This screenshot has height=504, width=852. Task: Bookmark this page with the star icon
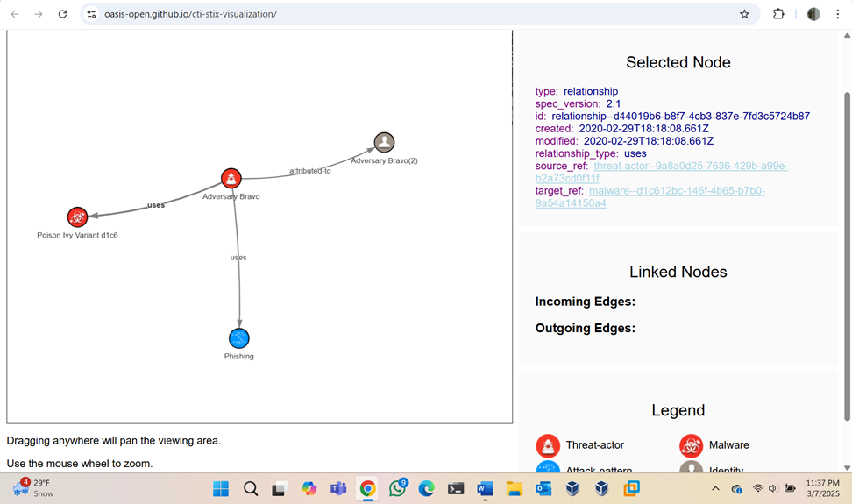(744, 14)
